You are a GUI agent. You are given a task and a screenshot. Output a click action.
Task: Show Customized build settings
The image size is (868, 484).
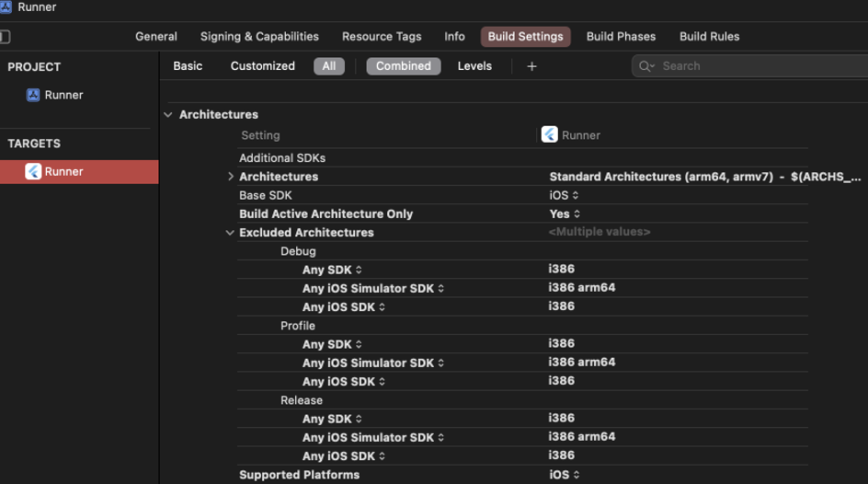262,66
